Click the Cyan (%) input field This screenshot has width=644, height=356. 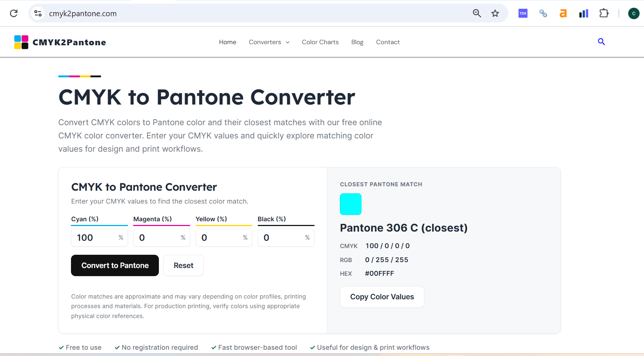click(99, 238)
